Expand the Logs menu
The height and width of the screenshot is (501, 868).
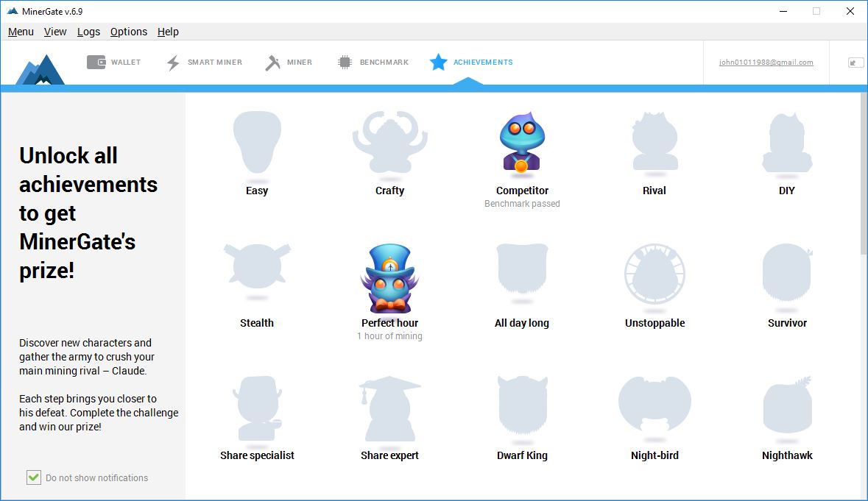point(88,32)
